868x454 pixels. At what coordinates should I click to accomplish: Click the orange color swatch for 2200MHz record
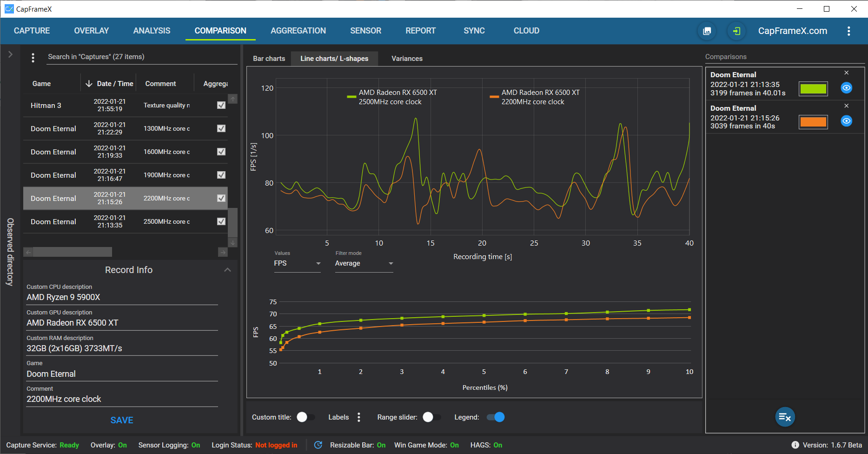click(x=813, y=122)
